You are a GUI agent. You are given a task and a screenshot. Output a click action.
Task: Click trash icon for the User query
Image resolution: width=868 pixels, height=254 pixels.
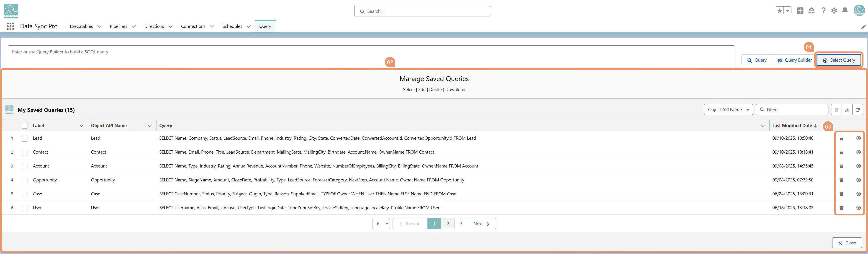click(841, 208)
